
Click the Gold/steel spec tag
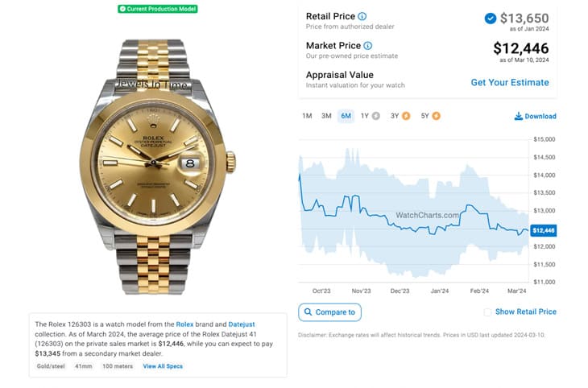pos(50,366)
